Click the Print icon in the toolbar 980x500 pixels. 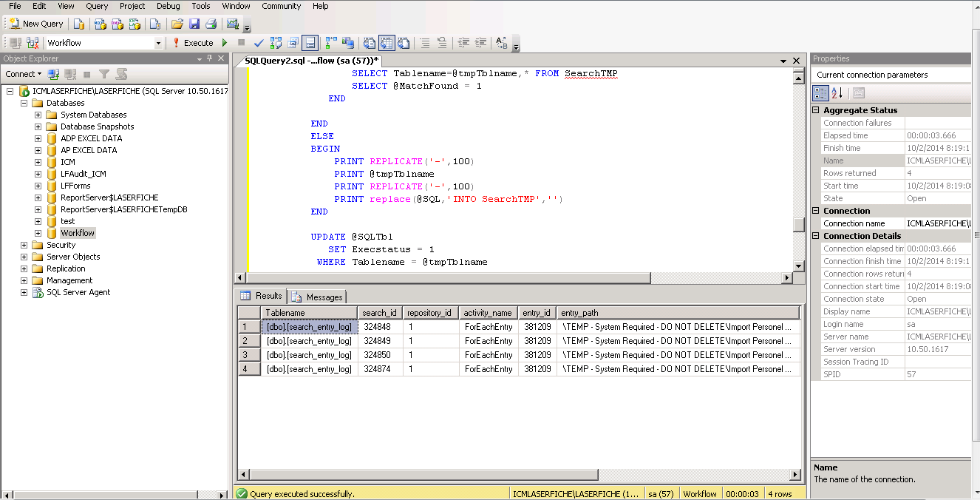(211, 24)
